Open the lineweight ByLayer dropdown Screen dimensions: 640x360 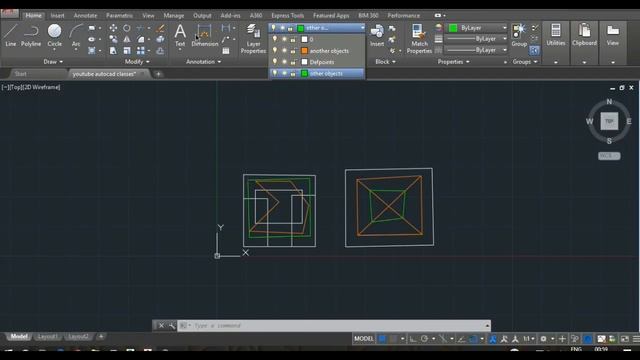476,39
